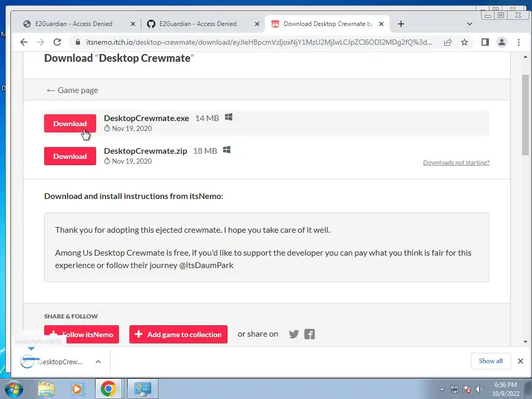The height and width of the screenshot is (399, 532).
Task: Select the Download Desktop Crewmate tab
Action: pyautogui.click(x=328, y=24)
